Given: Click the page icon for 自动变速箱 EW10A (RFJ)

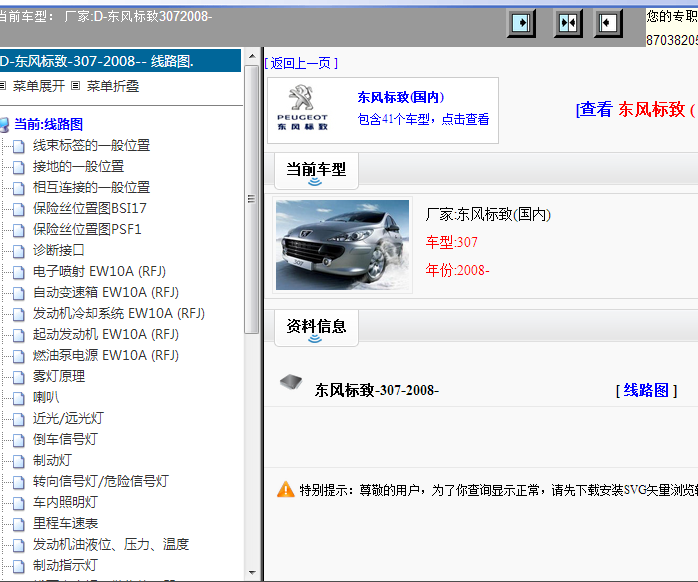Looking at the screenshot, I should click(18, 293).
